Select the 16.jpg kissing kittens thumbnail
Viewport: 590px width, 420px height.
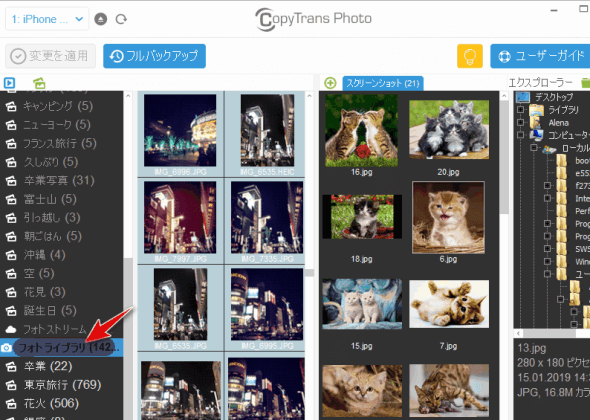pyautogui.click(x=362, y=131)
